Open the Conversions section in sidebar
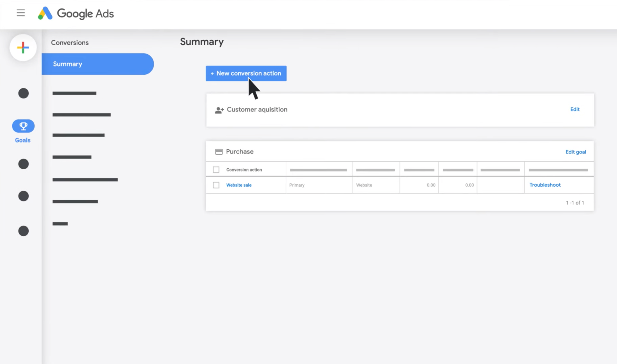Image resolution: width=617 pixels, height=364 pixels. coord(70,42)
